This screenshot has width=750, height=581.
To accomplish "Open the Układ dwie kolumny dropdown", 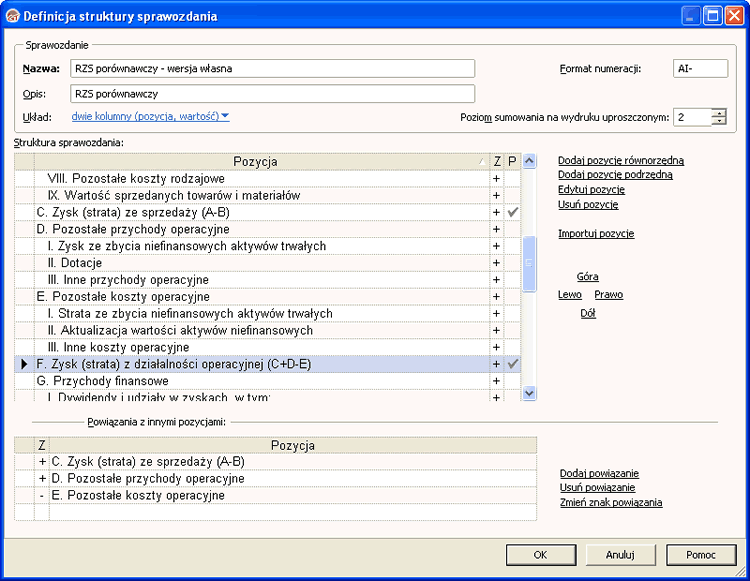I will [150, 117].
